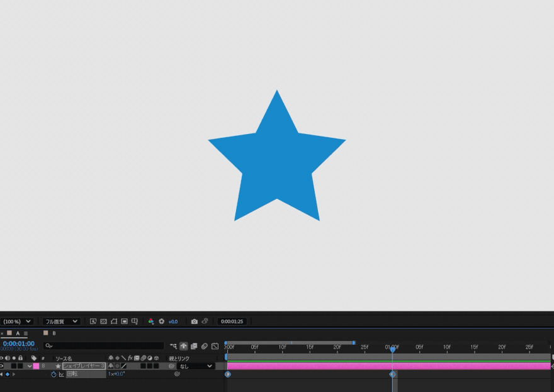This screenshot has width=554, height=392.
Task: Click the 0:00:01:00 current timecode
Action: 19,344
